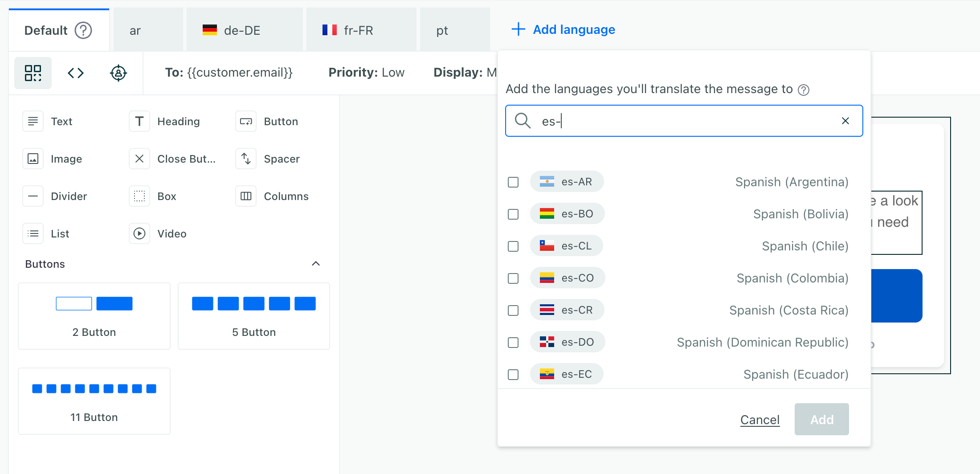This screenshot has height=474, width=980.
Task: Open the visual block editor grid icon
Action: point(33,73)
